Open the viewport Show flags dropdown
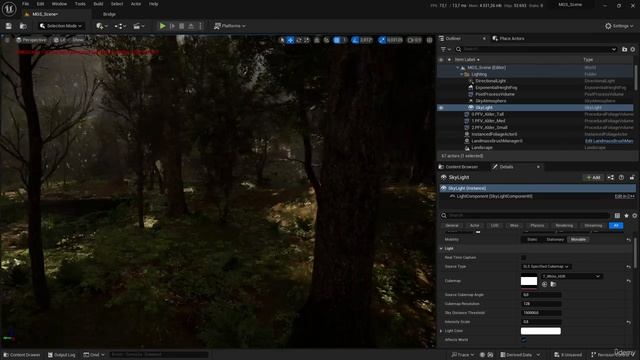 coord(78,40)
